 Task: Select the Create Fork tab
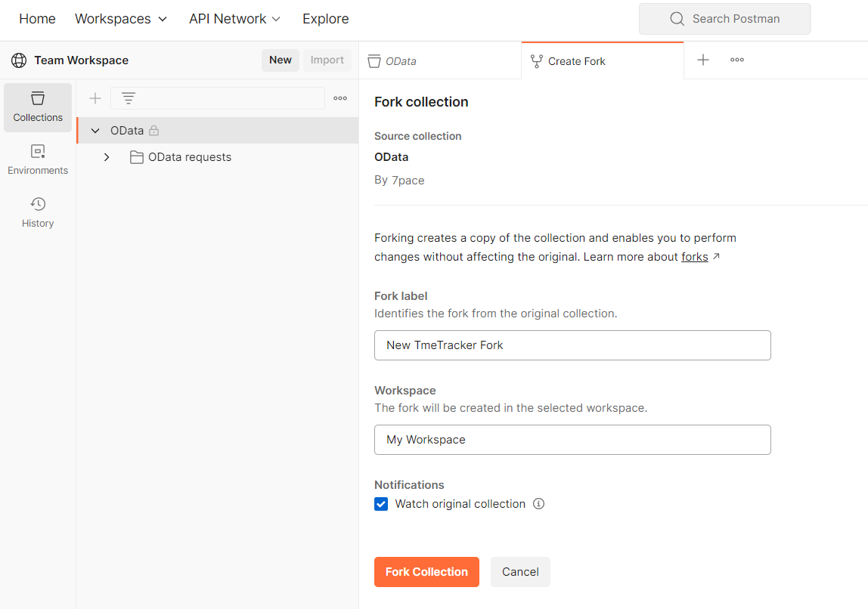(x=603, y=61)
